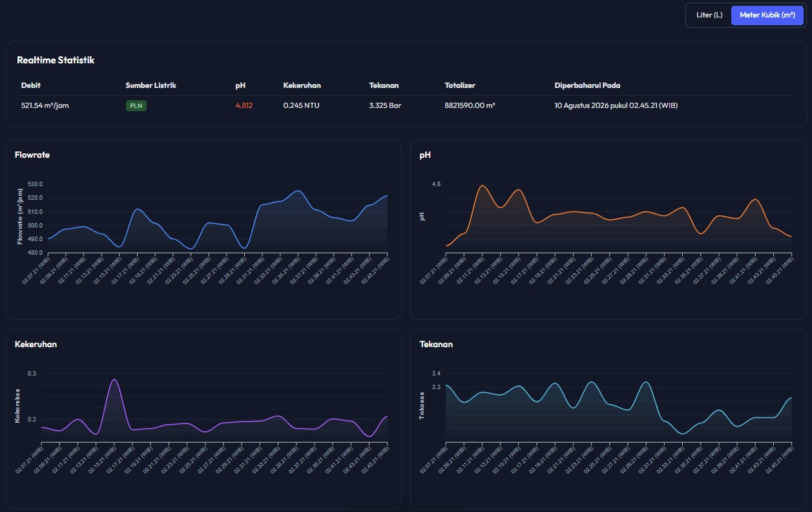Image resolution: width=812 pixels, height=512 pixels.
Task: Click the pH chart title
Action: [x=425, y=155]
